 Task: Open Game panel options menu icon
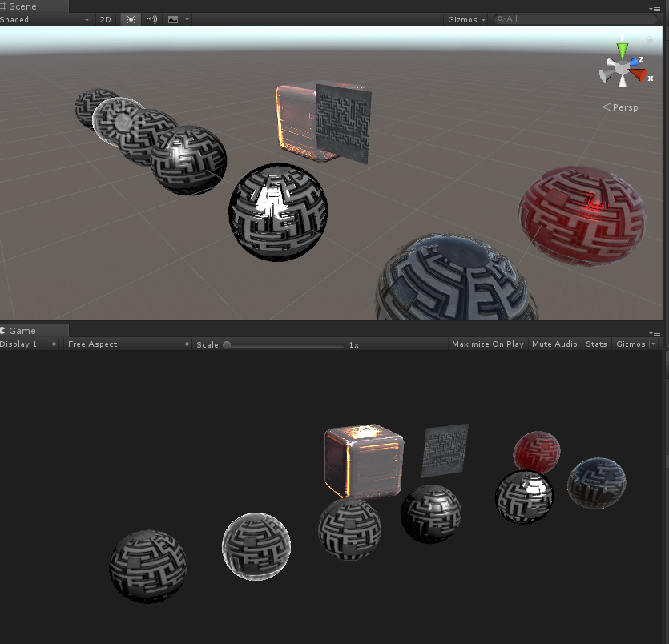pos(655,333)
